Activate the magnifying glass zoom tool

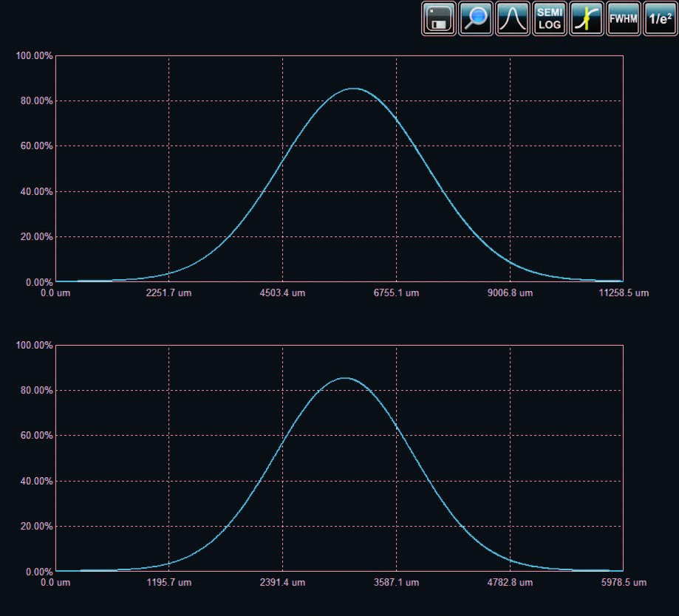click(x=476, y=18)
